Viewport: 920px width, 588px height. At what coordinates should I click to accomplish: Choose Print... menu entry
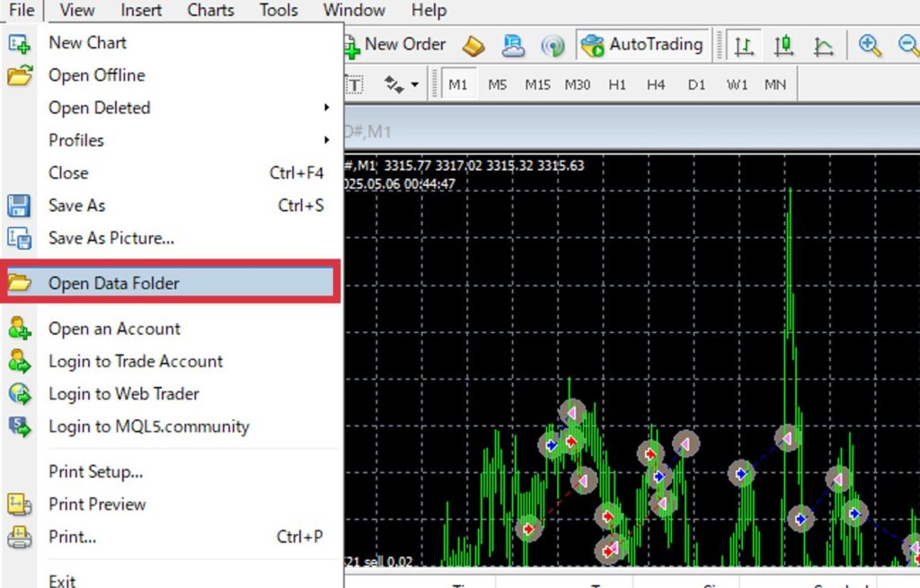pyautogui.click(x=172, y=537)
